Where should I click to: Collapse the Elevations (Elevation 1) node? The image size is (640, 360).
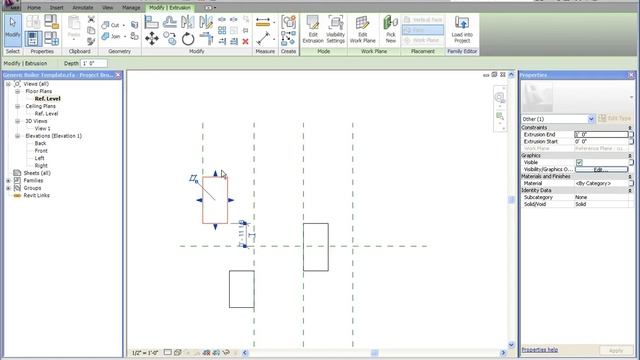[18, 136]
